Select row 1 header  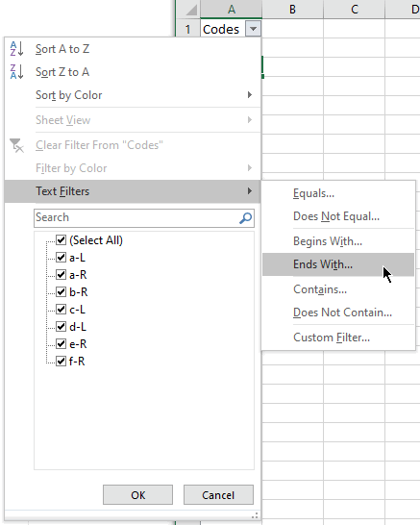187,29
